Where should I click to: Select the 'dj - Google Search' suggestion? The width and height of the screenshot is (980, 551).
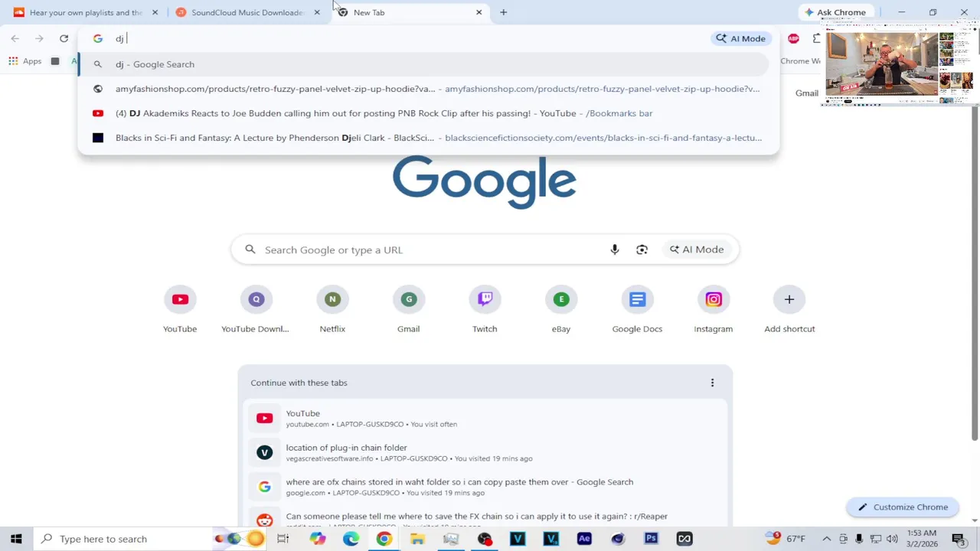point(424,64)
